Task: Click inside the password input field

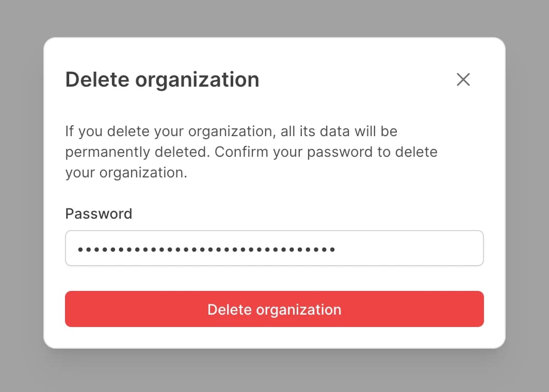Action: click(274, 248)
